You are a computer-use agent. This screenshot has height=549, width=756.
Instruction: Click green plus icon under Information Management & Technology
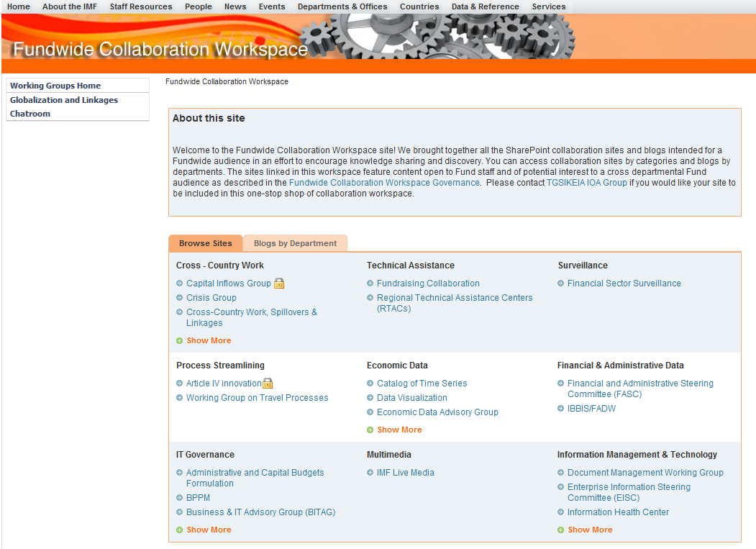tap(560, 530)
